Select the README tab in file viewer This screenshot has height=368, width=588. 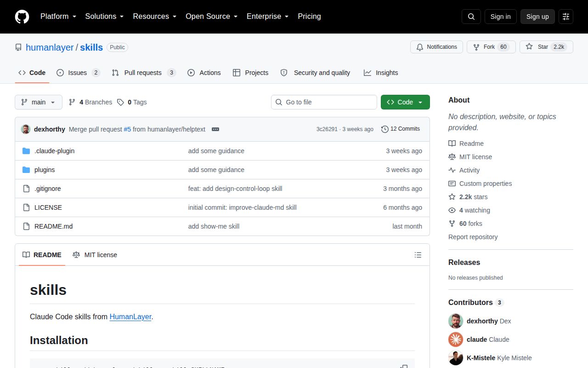(42, 255)
